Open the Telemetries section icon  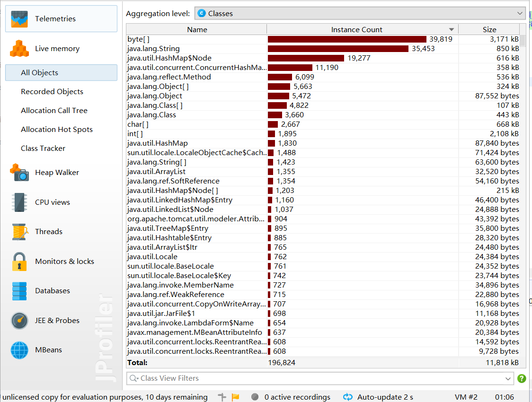point(19,18)
